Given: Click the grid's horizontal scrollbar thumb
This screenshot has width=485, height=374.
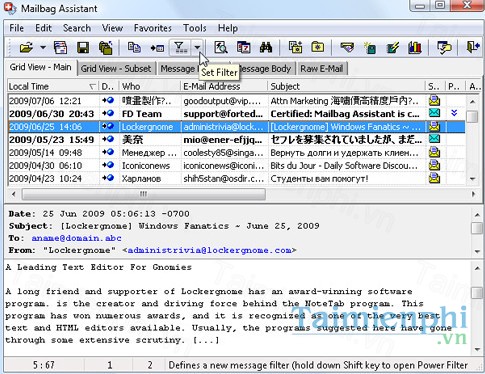Looking at the screenshot, I should 144,194.
